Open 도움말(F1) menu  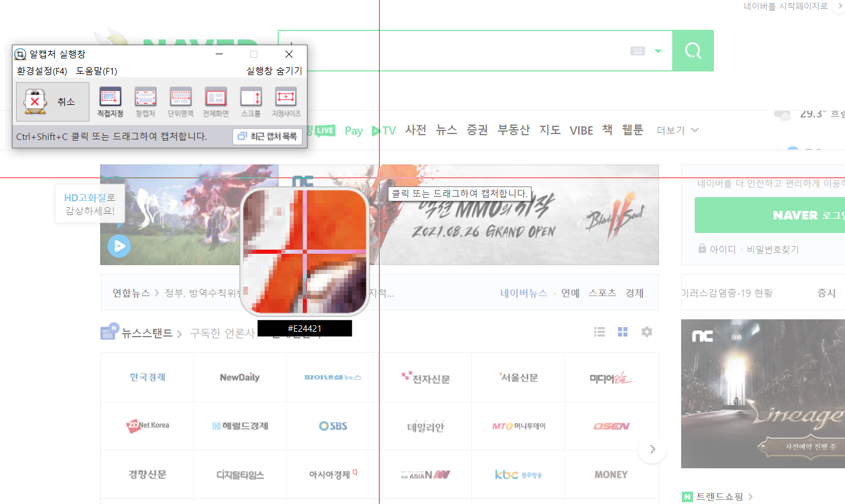(x=97, y=71)
